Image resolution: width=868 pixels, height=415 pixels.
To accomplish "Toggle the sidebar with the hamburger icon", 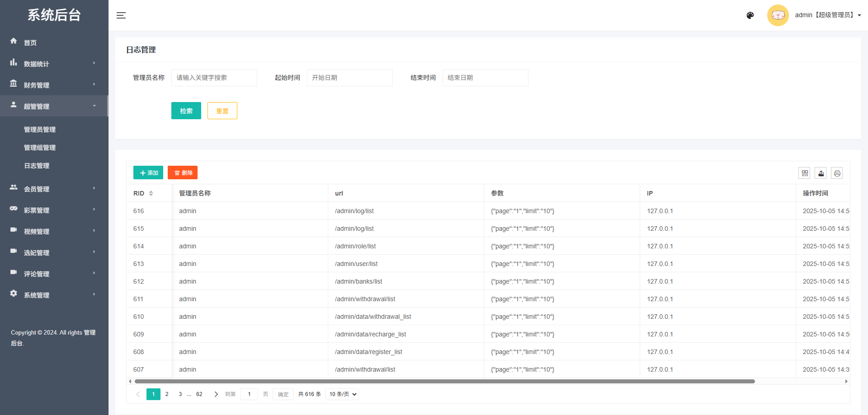I will coord(121,15).
